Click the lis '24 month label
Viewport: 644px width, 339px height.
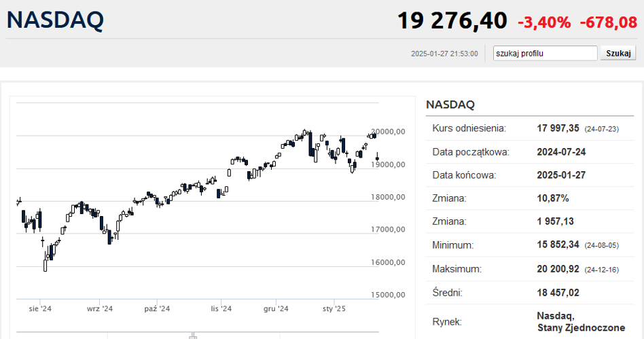pyautogui.click(x=221, y=308)
